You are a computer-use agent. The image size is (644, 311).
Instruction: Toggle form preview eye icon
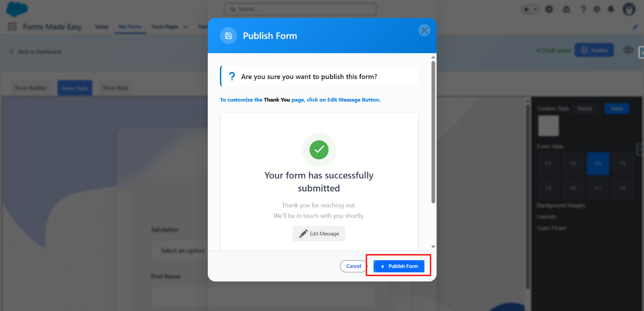click(x=628, y=50)
